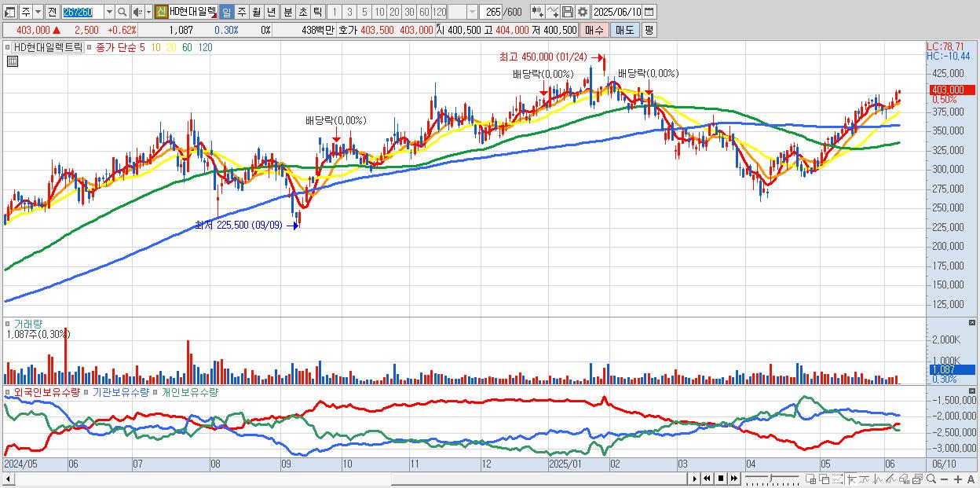Click the diagonal pencil line chart icon

click(890, 479)
